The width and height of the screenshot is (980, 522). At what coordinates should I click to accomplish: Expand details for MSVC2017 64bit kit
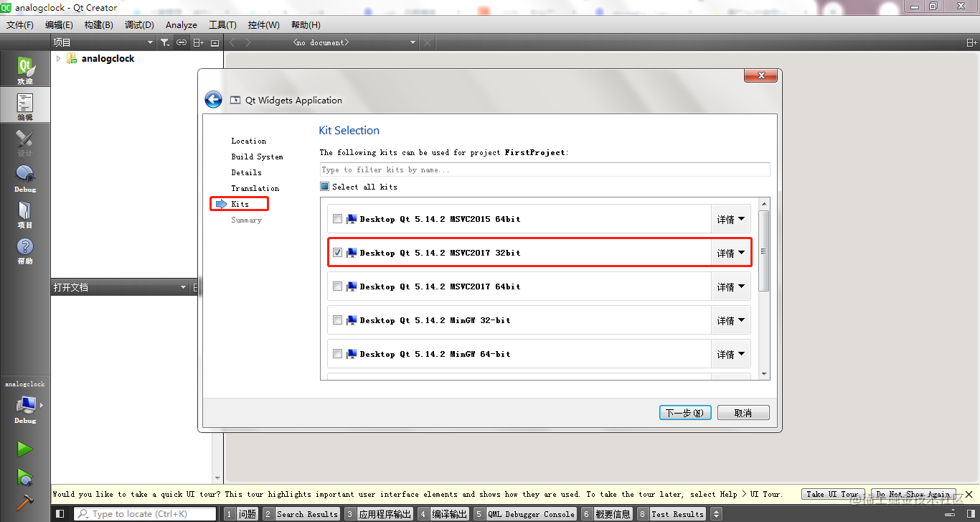(730, 286)
